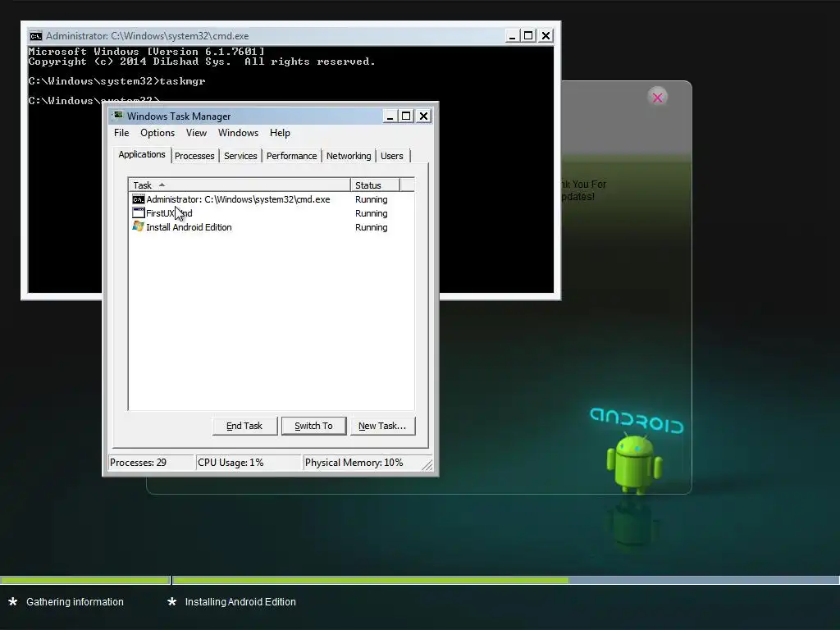Switch to the Networking tab
Image resolution: width=840 pixels, height=630 pixels.
pos(349,156)
